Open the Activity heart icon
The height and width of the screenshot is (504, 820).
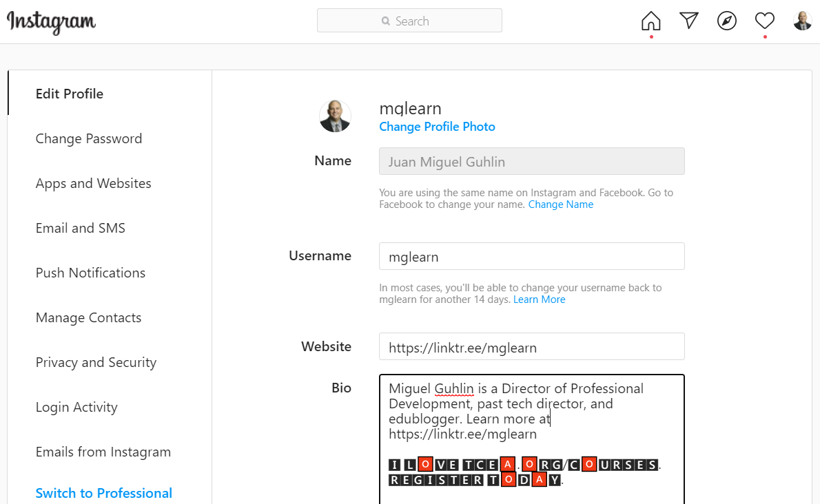pyautogui.click(x=765, y=21)
